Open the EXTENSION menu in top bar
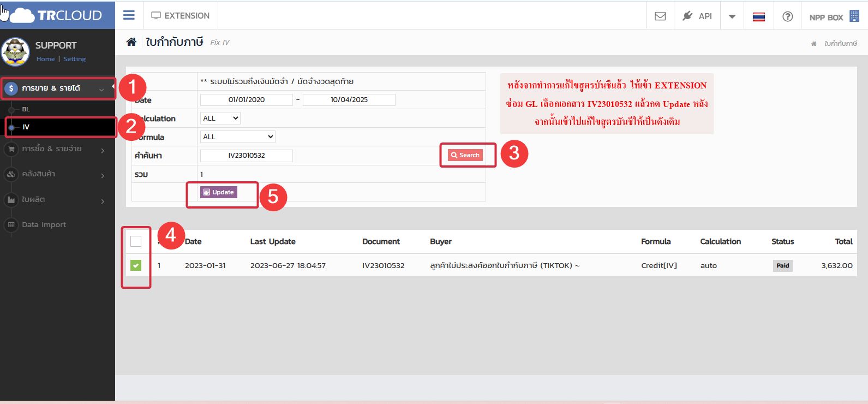 181,16
